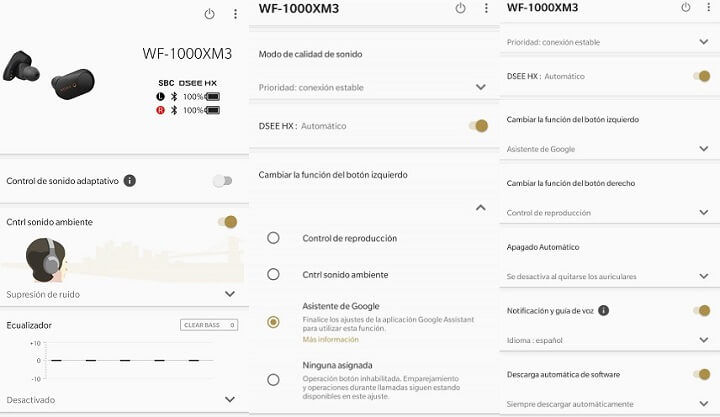Viewport: 720px width, 417px height.
Task: Expand the Supresión de ruido dropdown
Action: [x=230, y=294]
